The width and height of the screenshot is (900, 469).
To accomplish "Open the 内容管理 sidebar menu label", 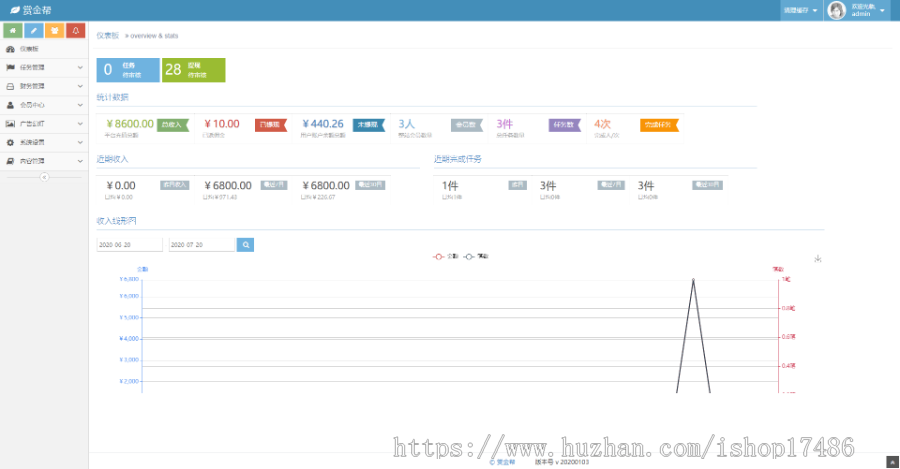I will pos(32,161).
